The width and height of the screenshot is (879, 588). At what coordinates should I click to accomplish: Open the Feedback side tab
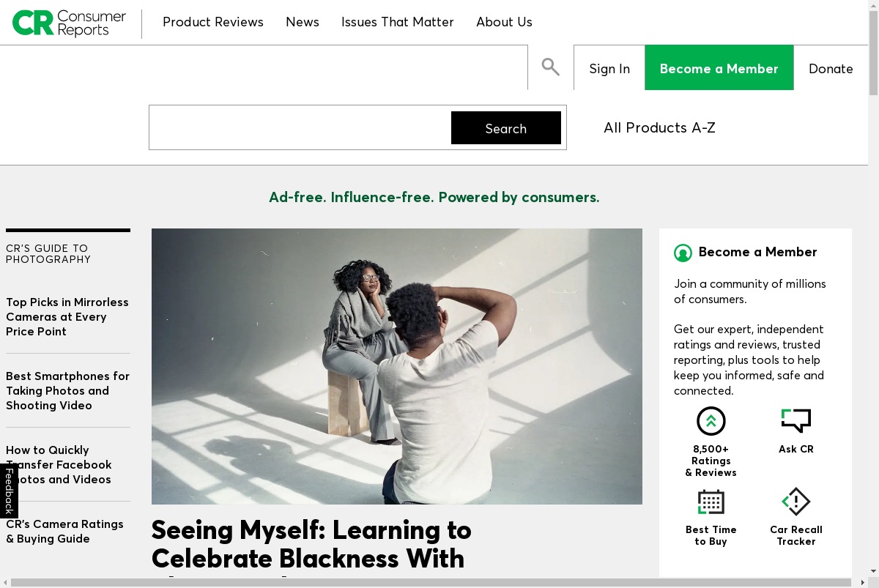(x=9, y=491)
